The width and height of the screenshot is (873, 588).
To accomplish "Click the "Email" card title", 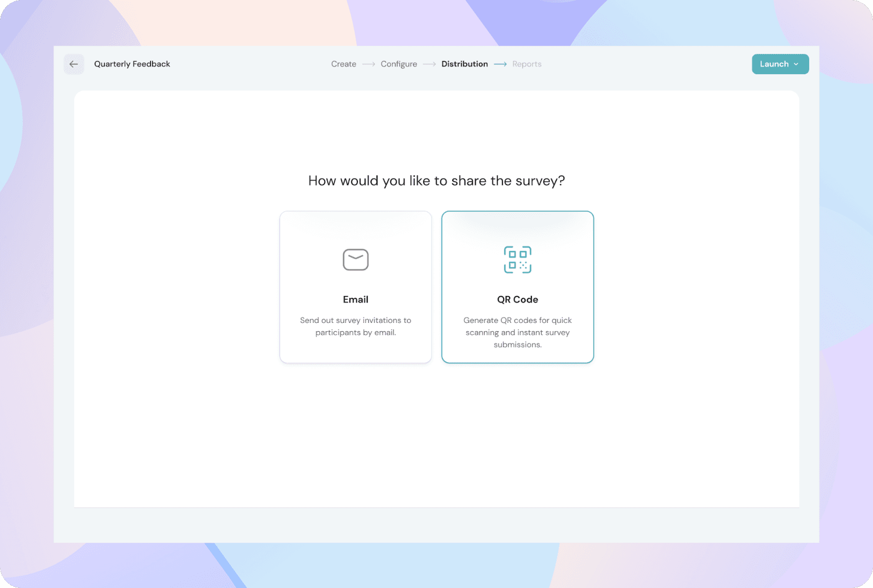I will tap(356, 299).
